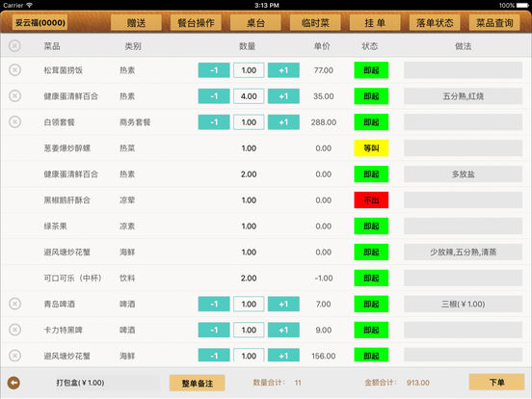Increase 白领套餐 quantity with +1
532x399 pixels.
(x=283, y=122)
